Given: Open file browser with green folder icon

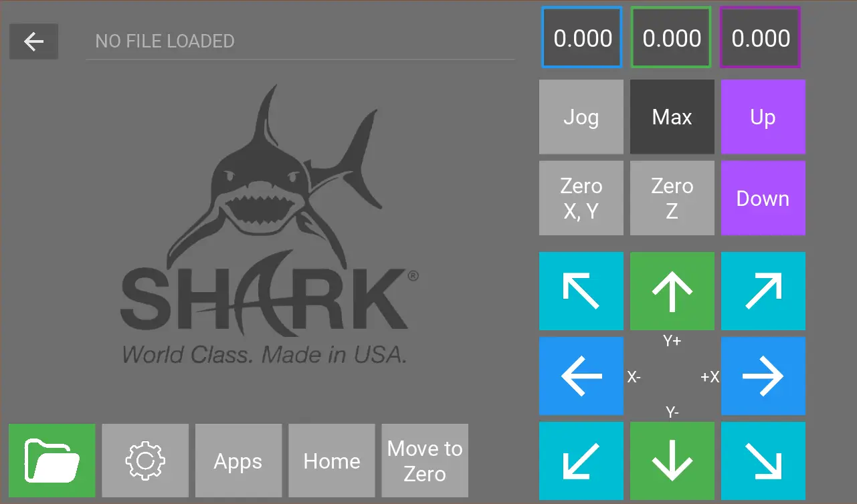Looking at the screenshot, I should point(52,461).
